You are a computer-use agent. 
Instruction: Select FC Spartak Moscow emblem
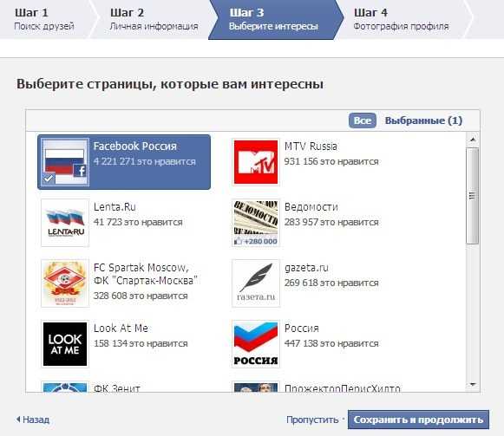click(65, 283)
